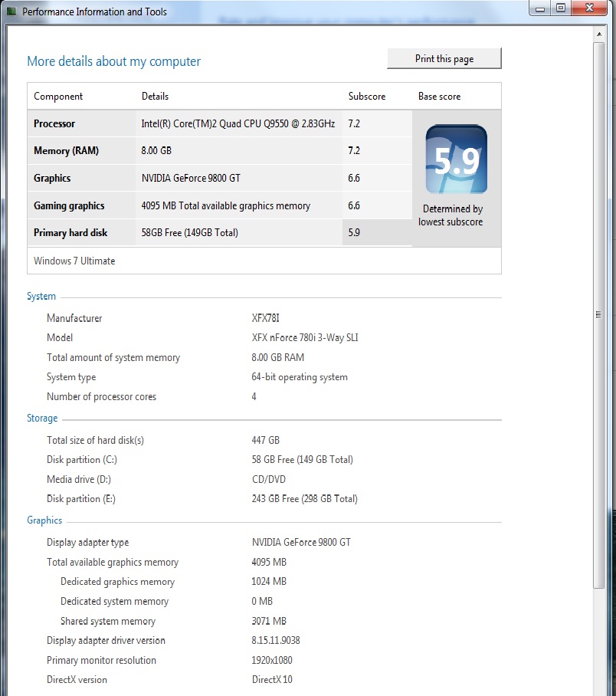Click the Processor row label
Image resolution: width=616 pixels, height=696 pixels.
[54, 123]
